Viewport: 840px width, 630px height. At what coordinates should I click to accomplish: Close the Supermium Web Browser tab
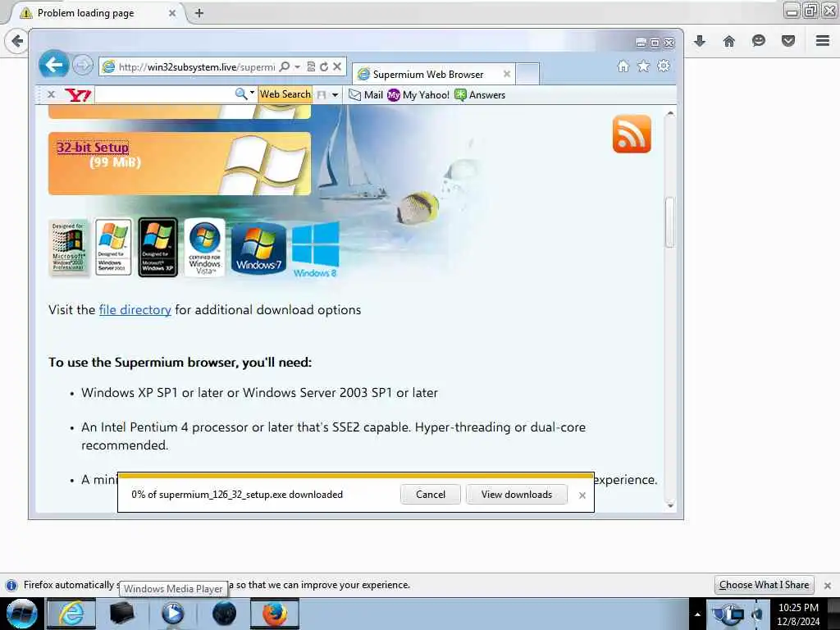506,74
